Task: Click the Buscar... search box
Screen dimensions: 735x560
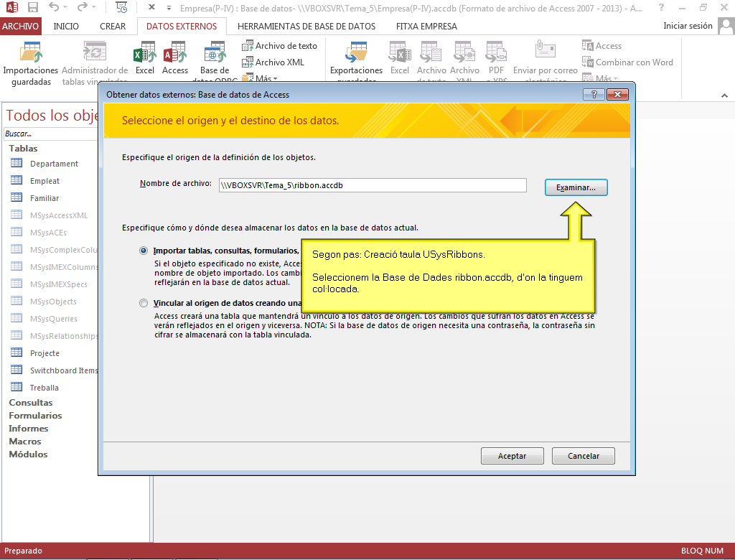Action: point(51,134)
